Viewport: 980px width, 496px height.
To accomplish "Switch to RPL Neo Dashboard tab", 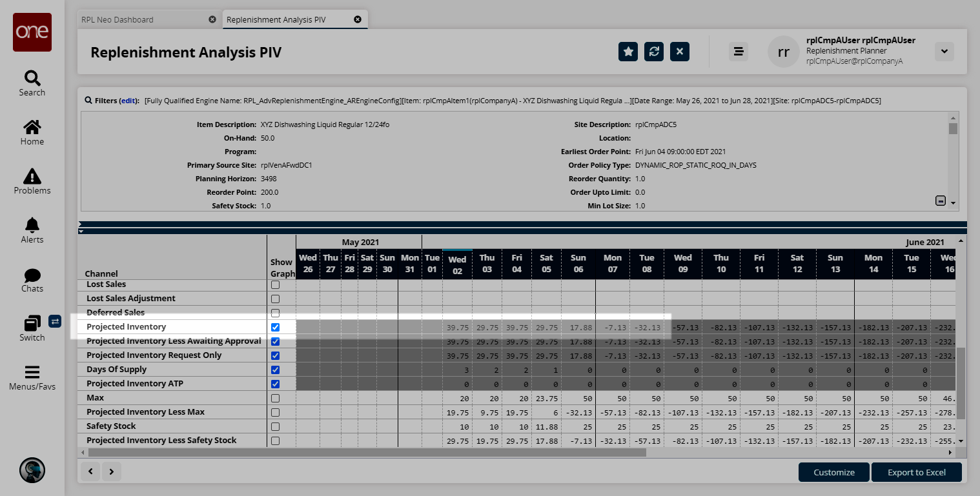I will click(117, 19).
